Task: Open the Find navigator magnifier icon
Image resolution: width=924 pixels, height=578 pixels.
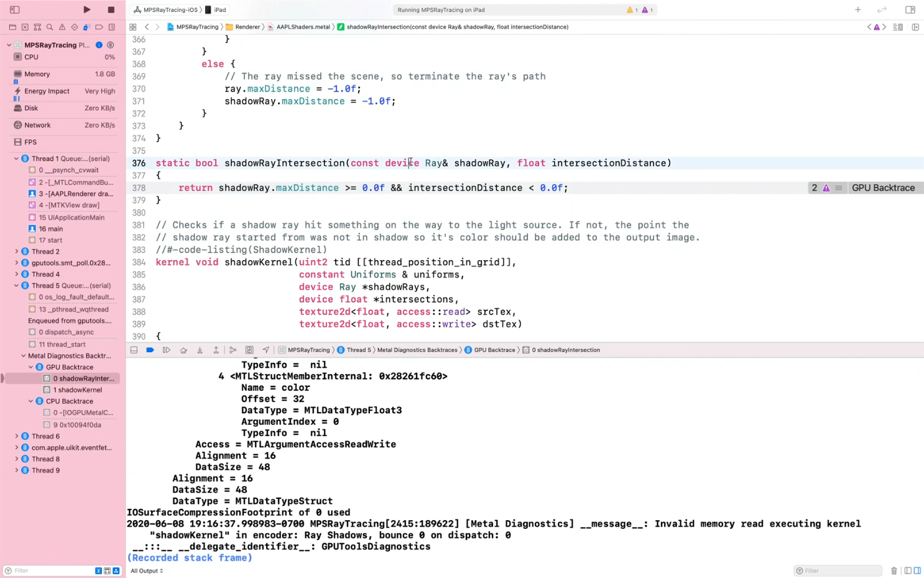Action: coord(50,27)
